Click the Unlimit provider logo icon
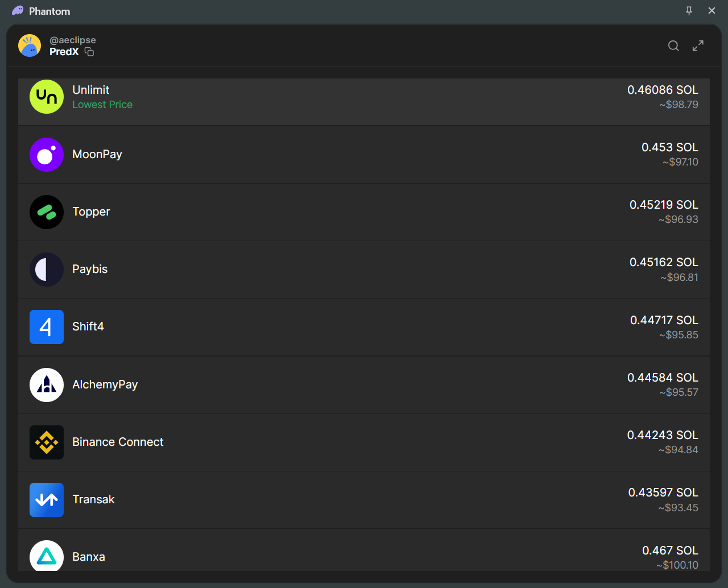The width and height of the screenshot is (728, 588). pyautogui.click(x=47, y=97)
